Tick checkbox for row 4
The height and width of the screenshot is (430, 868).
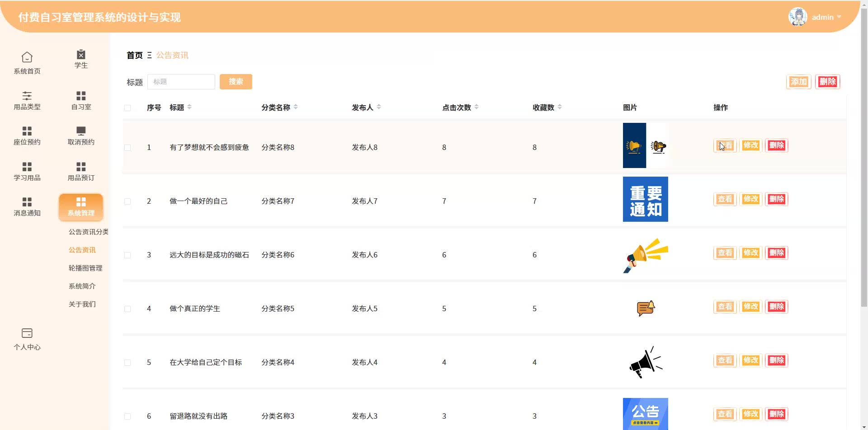127,309
